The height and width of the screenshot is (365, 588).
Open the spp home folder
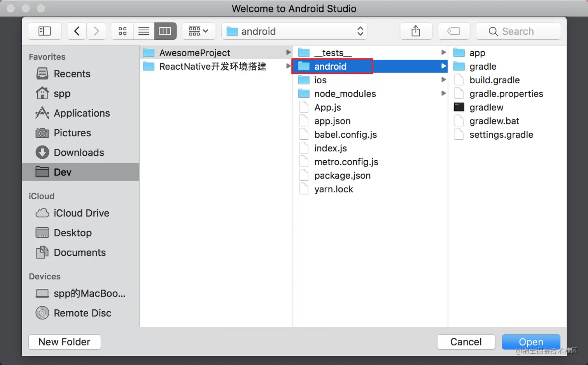click(x=80, y=93)
